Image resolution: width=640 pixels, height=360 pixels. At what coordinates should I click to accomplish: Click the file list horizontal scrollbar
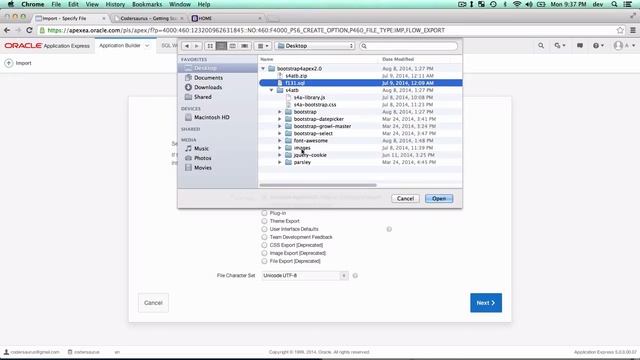pyautogui.click(x=318, y=185)
